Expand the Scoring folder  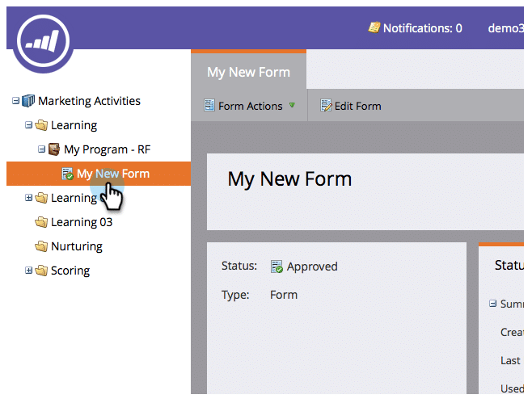28,271
